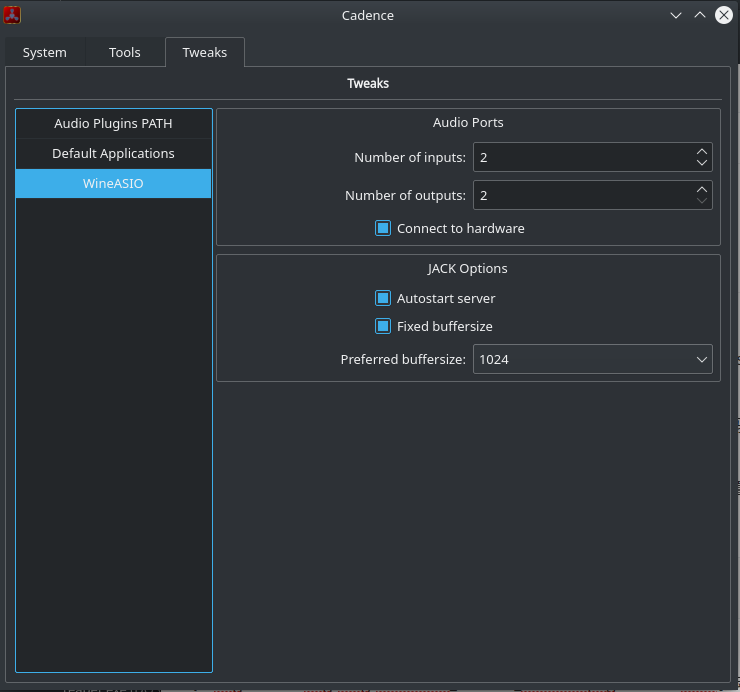Maximize the Cadence window
Screen dimensions: 740x692
[x=700, y=15]
